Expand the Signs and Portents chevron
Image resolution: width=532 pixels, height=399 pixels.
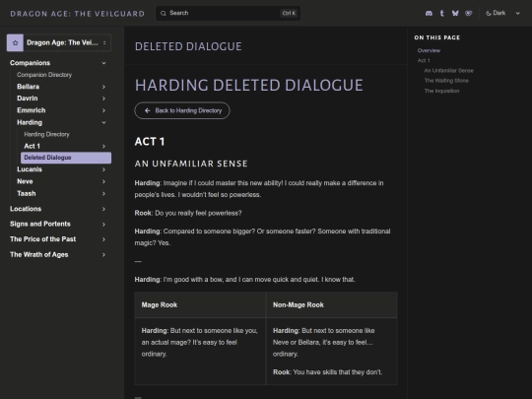[103, 225]
